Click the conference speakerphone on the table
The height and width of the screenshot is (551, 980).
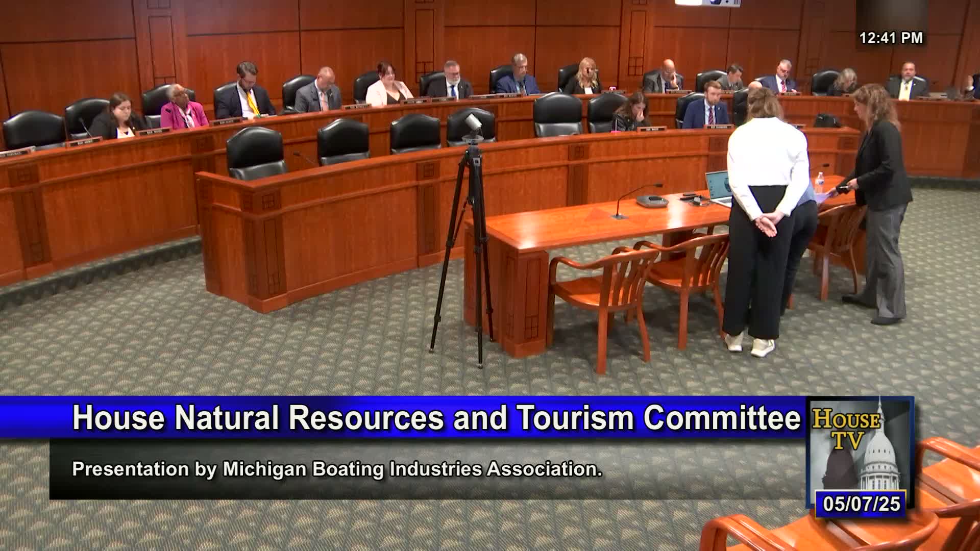pos(652,201)
